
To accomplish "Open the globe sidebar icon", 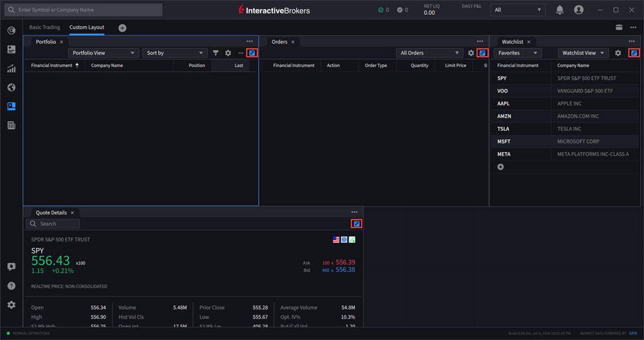I will (x=12, y=88).
